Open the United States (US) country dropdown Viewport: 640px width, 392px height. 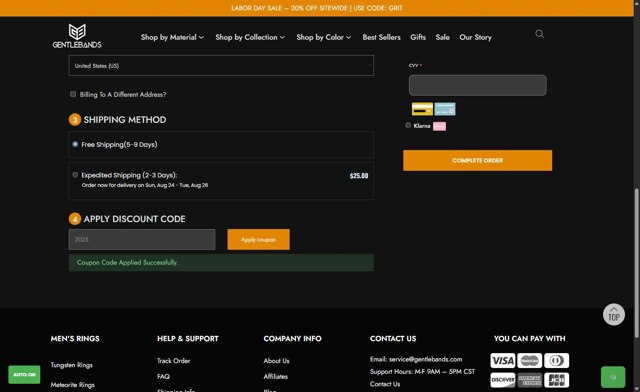(221, 65)
